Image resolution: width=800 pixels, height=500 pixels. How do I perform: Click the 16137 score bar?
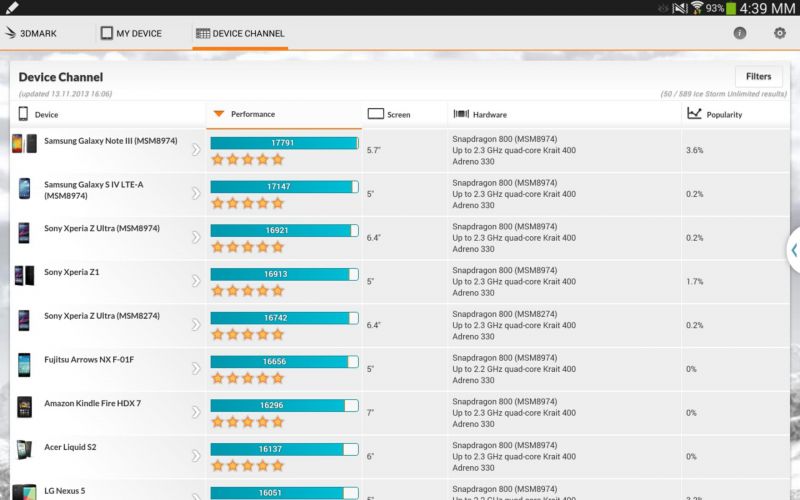284,449
